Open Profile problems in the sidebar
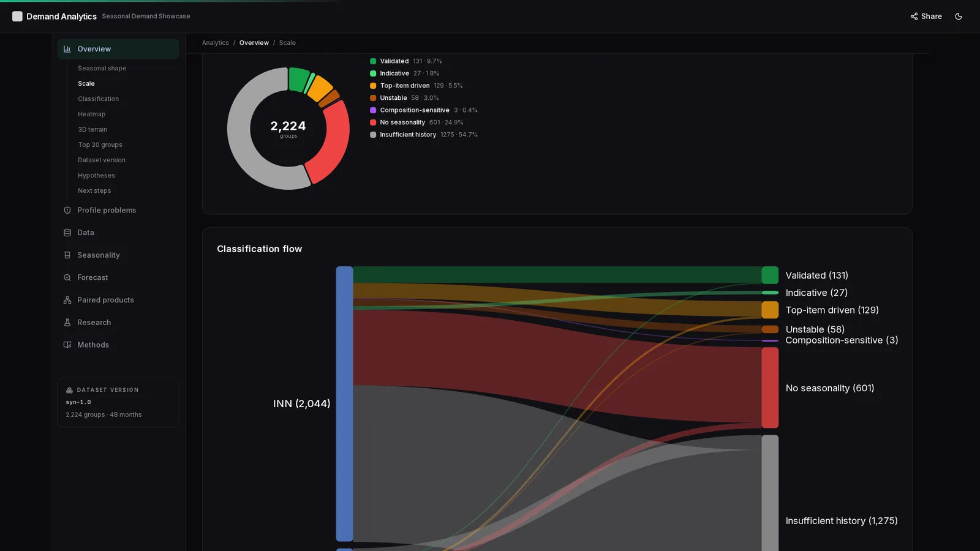The image size is (980, 551). pyautogui.click(x=118, y=210)
